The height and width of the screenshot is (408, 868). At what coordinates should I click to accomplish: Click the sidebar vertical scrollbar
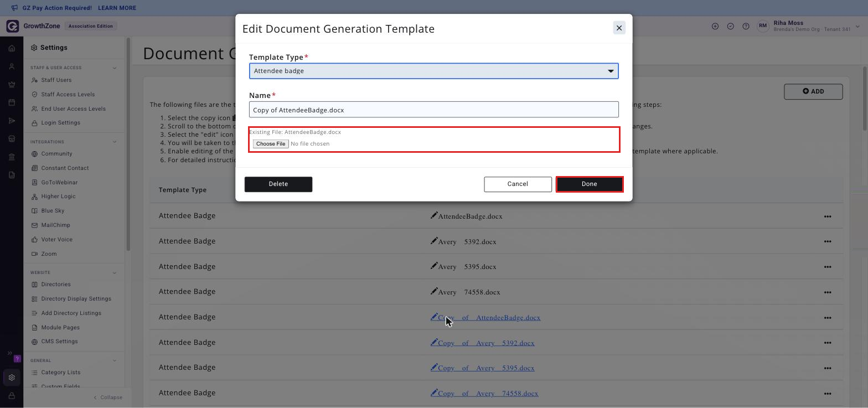click(x=128, y=144)
